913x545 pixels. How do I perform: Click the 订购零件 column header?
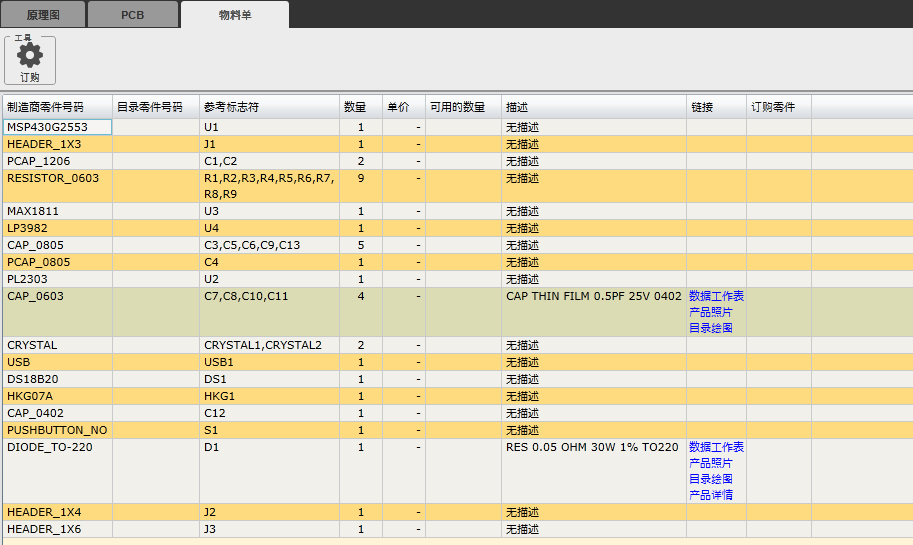tap(779, 107)
